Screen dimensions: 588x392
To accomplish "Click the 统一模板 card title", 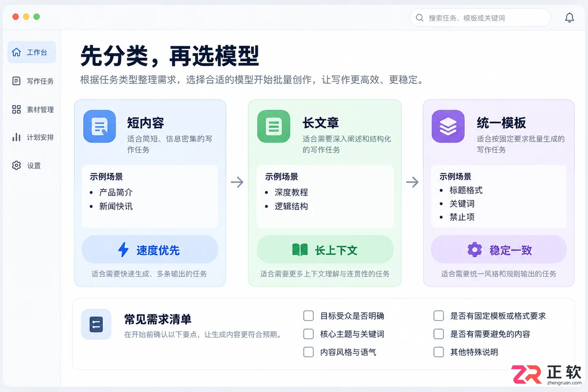I will [x=501, y=122].
